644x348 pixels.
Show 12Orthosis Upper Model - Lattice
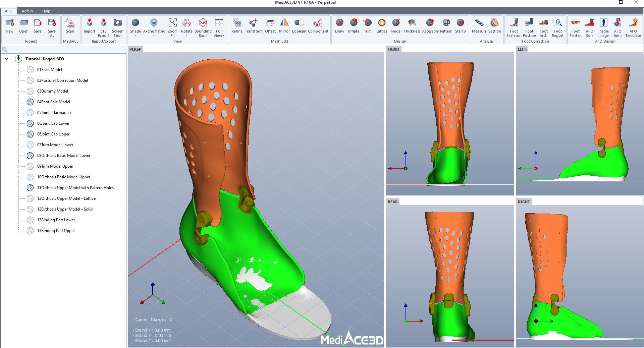tap(30, 198)
